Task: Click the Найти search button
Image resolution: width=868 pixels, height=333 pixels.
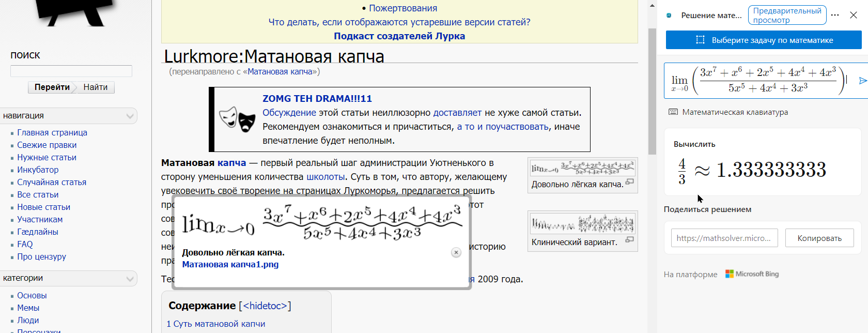Action: pos(96,87)
